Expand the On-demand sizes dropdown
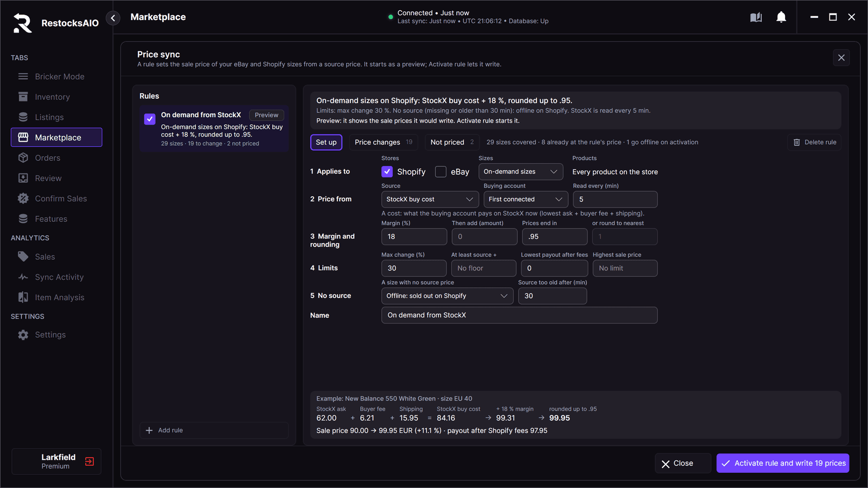The width and height of the screenshot is (868, 488). click(521, 172)
